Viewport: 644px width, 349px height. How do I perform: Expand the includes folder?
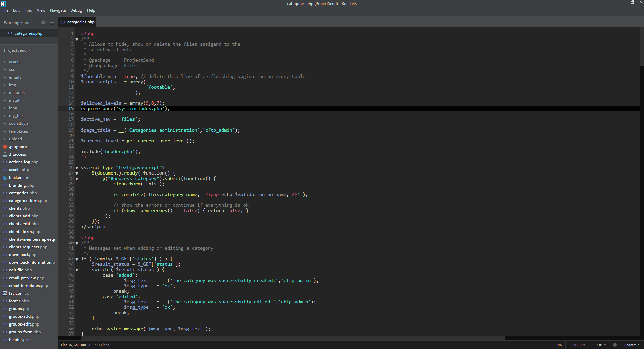5,93
